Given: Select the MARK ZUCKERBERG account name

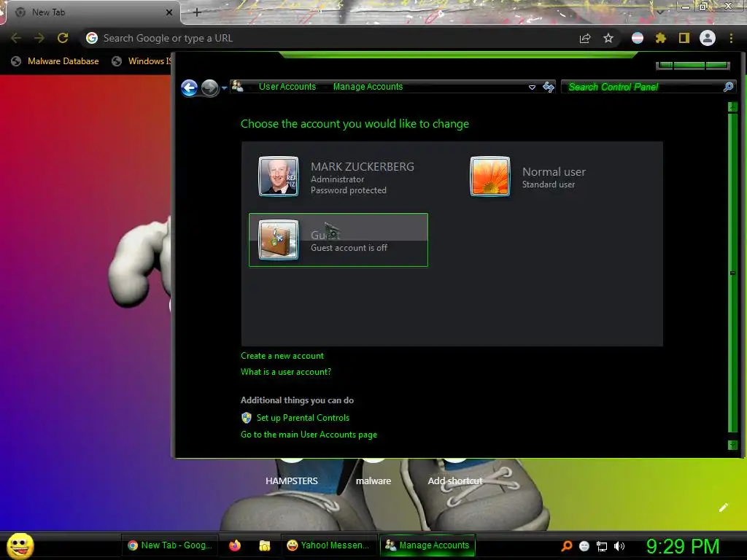Looking at the screenshot, I should (x=362, y=167).
